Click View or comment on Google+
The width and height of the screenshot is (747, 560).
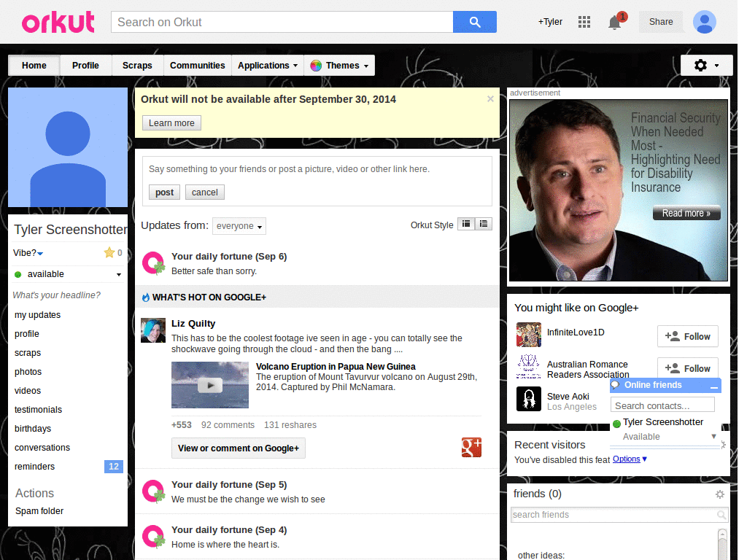239,448
